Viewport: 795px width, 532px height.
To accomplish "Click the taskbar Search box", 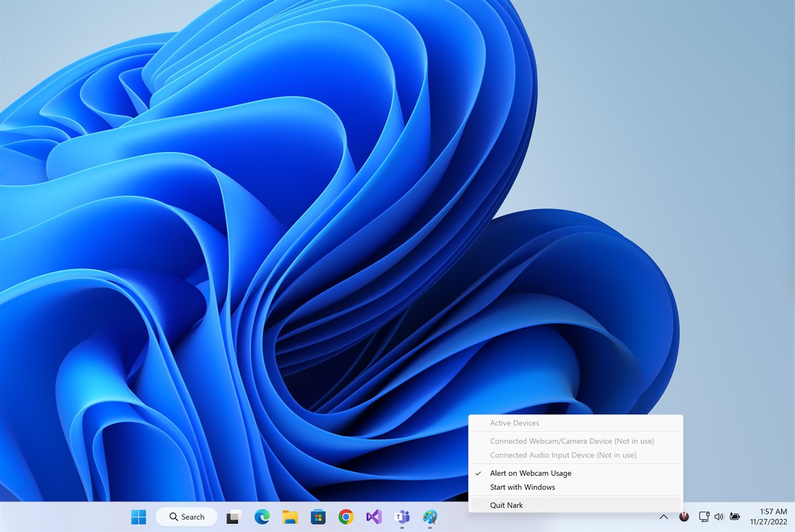I will pyautogui.click(x=187, y=517).
